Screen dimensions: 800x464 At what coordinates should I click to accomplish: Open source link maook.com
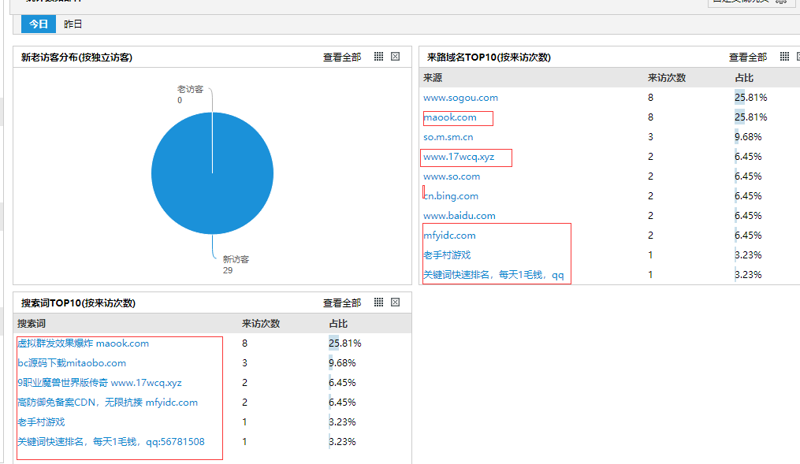coord(450,117)
